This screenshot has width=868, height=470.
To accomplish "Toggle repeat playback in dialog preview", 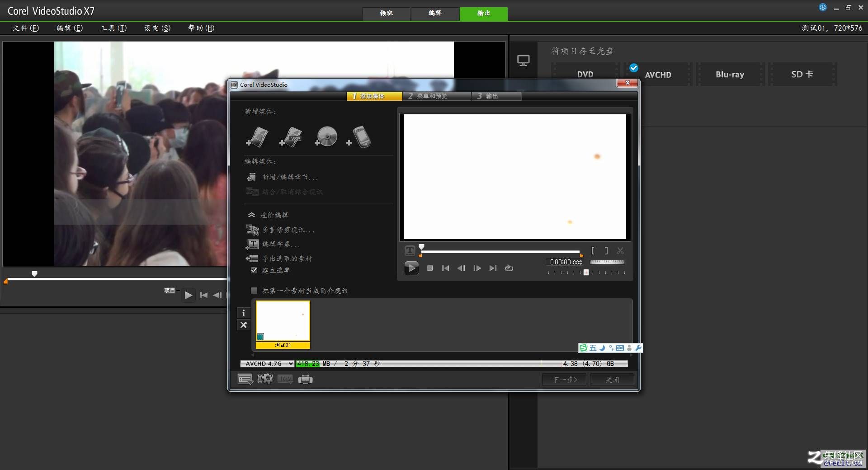I will pyautogui.click(x=509, y=268).
